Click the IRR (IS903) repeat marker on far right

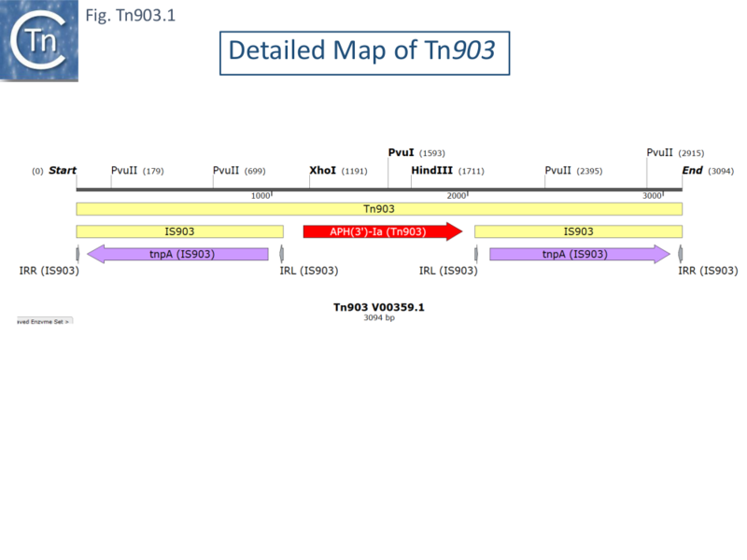click(681, 254)
